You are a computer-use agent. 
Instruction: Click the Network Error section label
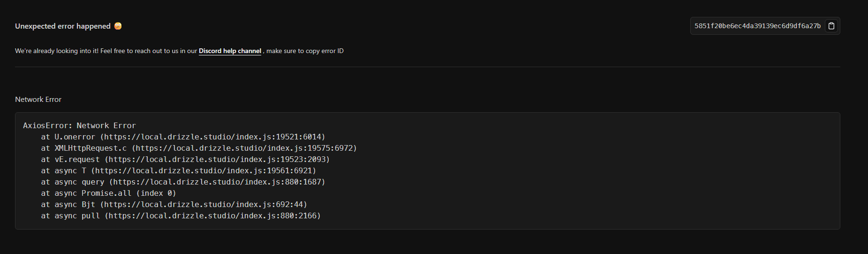38,100
